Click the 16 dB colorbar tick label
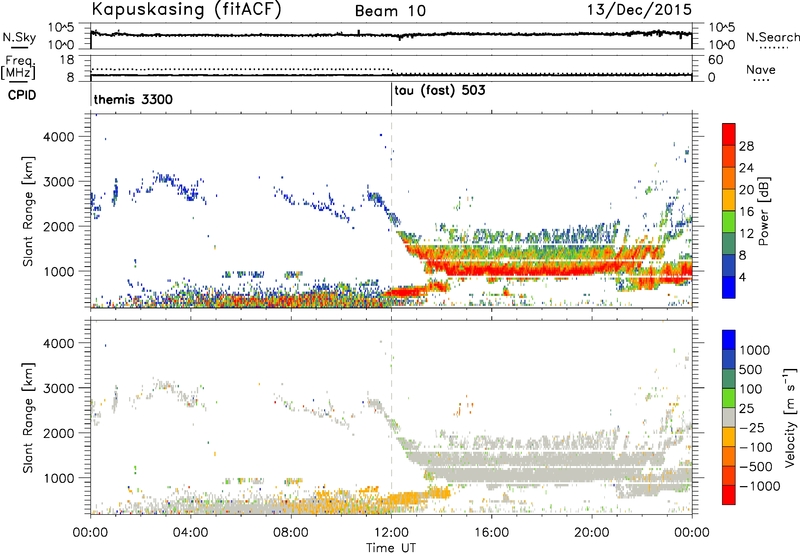800x554 pixels. pyautogui.click(x=746, y=212)
